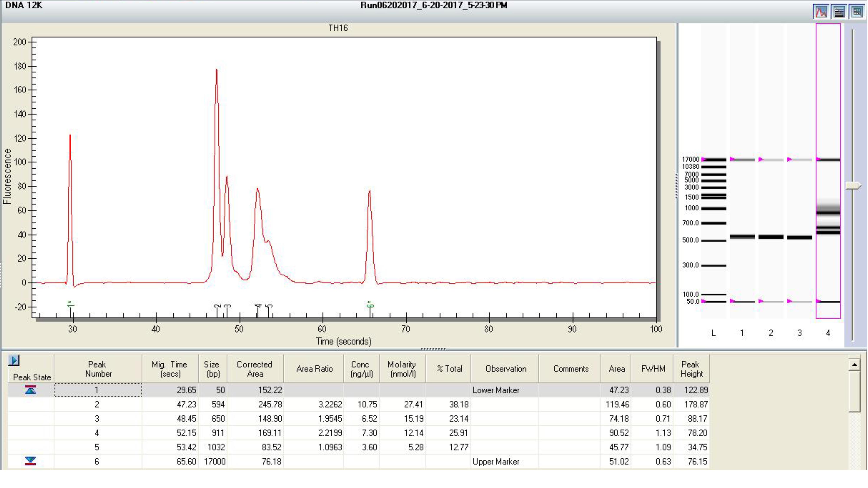Select peak number 3 row cell
This screenshot has height=488, width=868.
pos(98,419)
